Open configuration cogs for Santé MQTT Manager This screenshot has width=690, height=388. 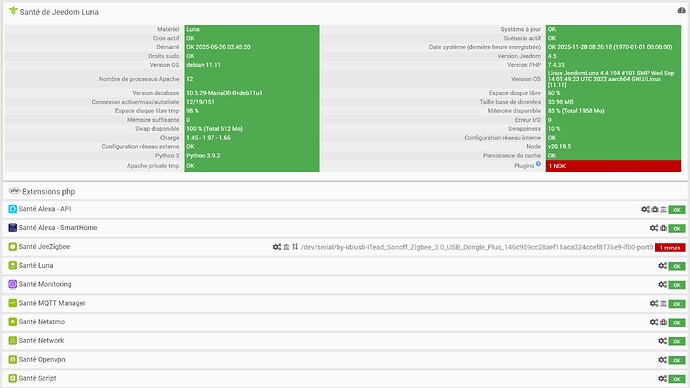pos(654,303)
